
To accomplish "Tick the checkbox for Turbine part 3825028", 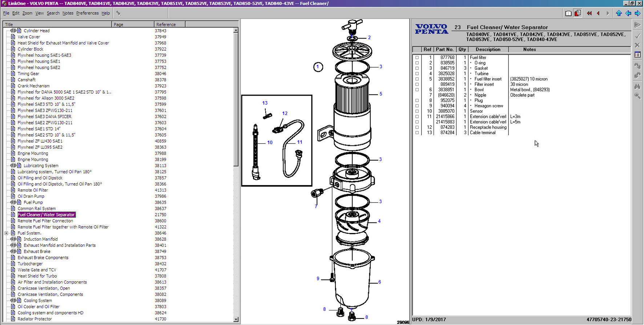I will click(x=417, y=73).
